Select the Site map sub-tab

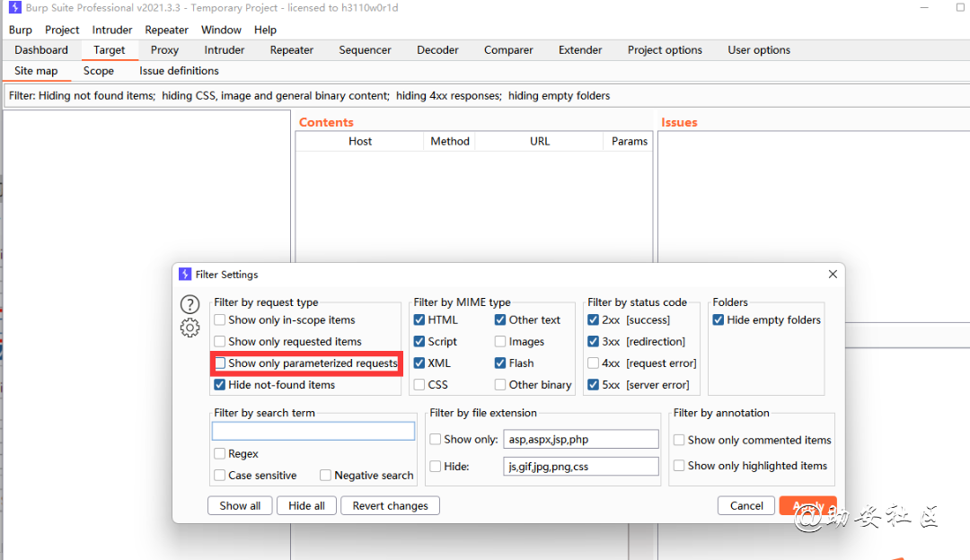coord(36,71)
